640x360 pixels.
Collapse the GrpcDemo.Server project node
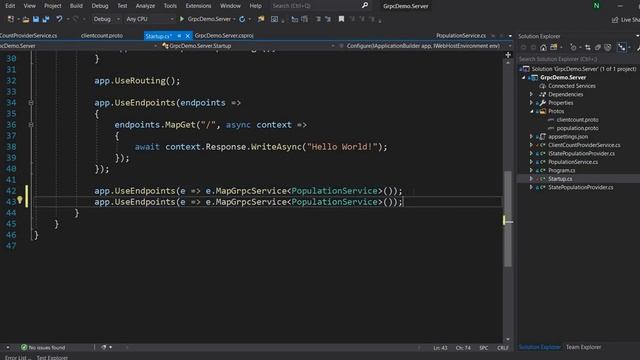coord(524,78)
